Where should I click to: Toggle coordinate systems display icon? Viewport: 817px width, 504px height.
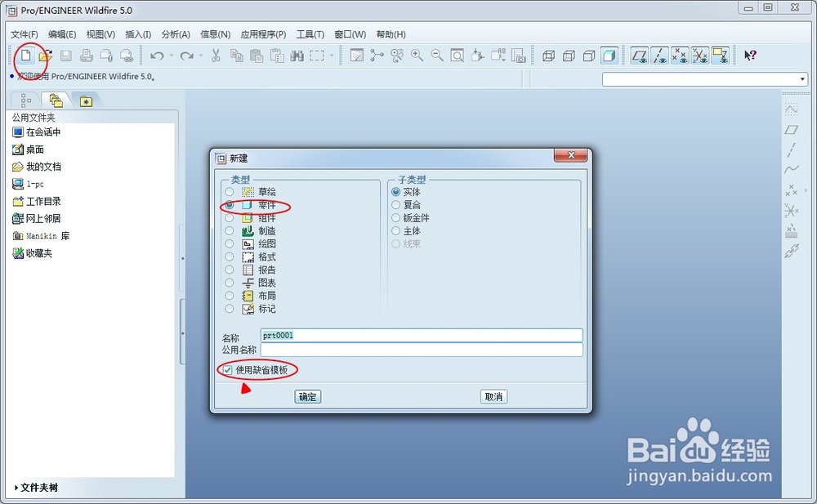(700, 56)
